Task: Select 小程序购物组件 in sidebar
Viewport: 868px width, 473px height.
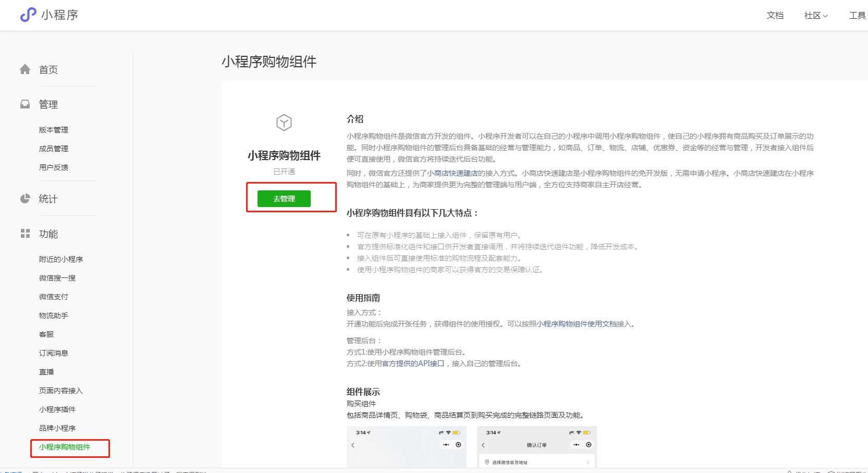Action: 65,447
